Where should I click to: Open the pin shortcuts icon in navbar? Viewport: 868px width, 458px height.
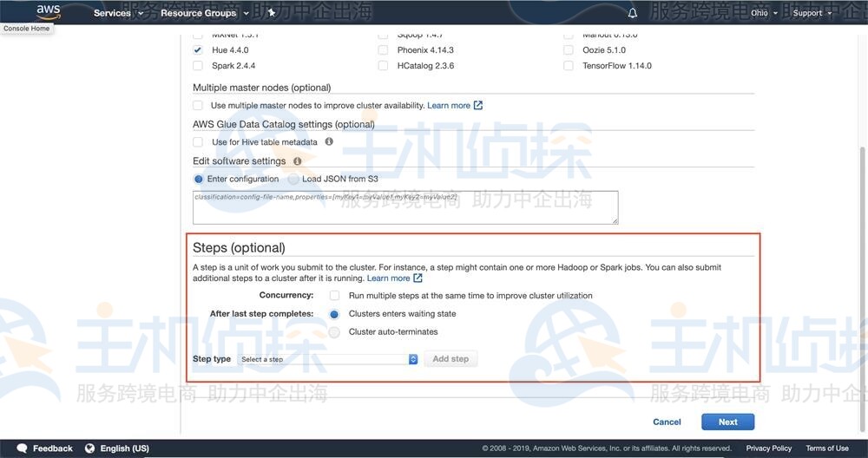[272, 13]
